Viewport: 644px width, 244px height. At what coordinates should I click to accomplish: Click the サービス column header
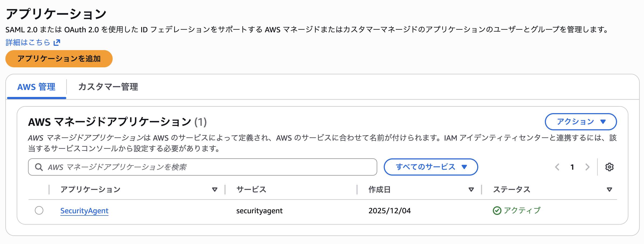[x=251, y=190]
